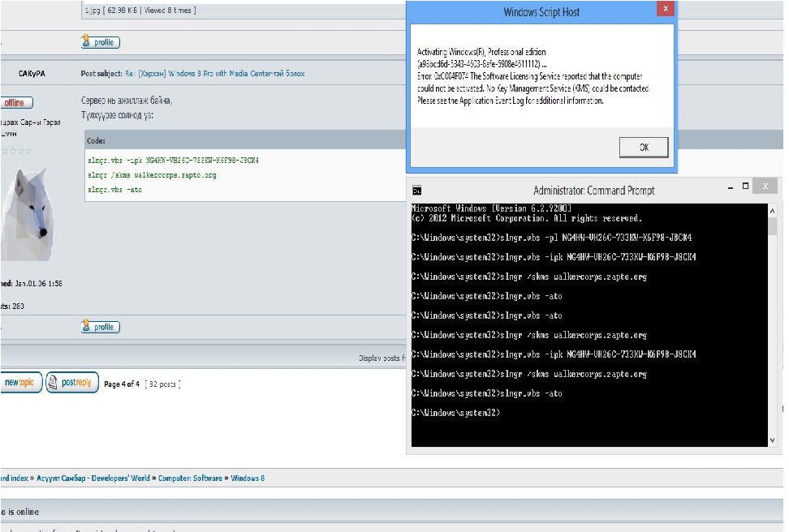Minimize the Administrator Command Prompt window
The width and height of the screenshot is (789, 532).
pos(726,187)
